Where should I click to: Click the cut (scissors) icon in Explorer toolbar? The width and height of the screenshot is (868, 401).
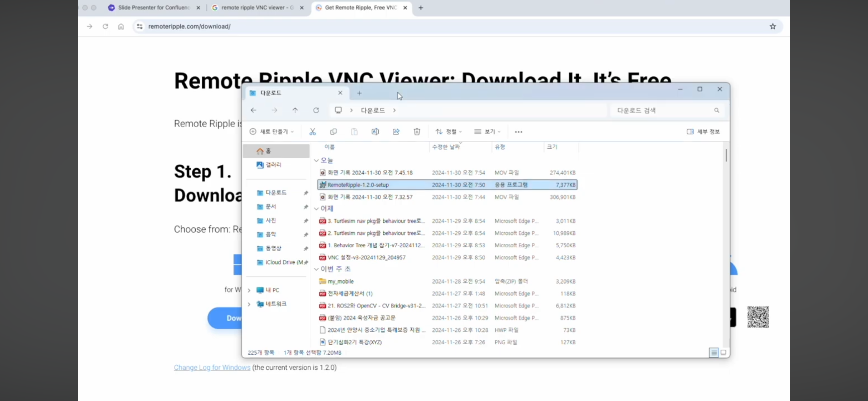312,132
